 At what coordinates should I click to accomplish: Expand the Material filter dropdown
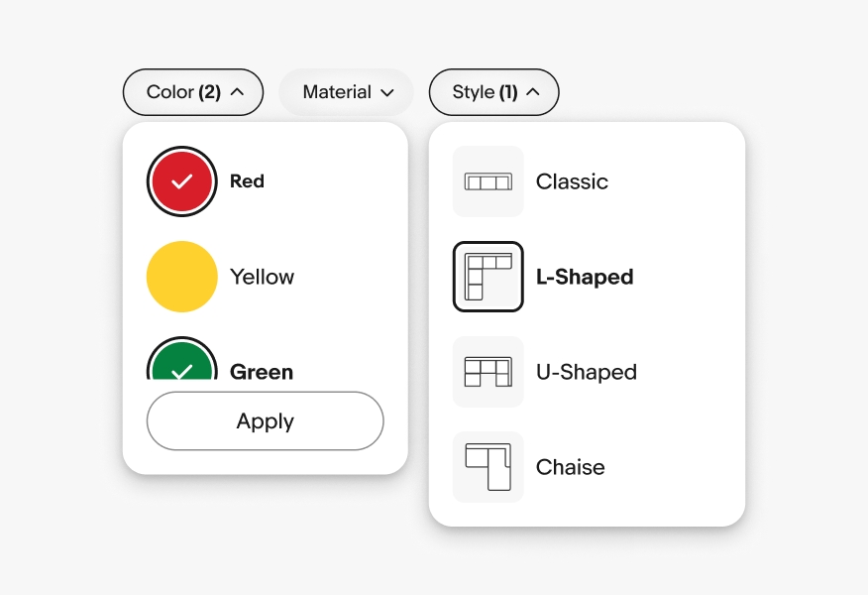click(x=346, y=92)
